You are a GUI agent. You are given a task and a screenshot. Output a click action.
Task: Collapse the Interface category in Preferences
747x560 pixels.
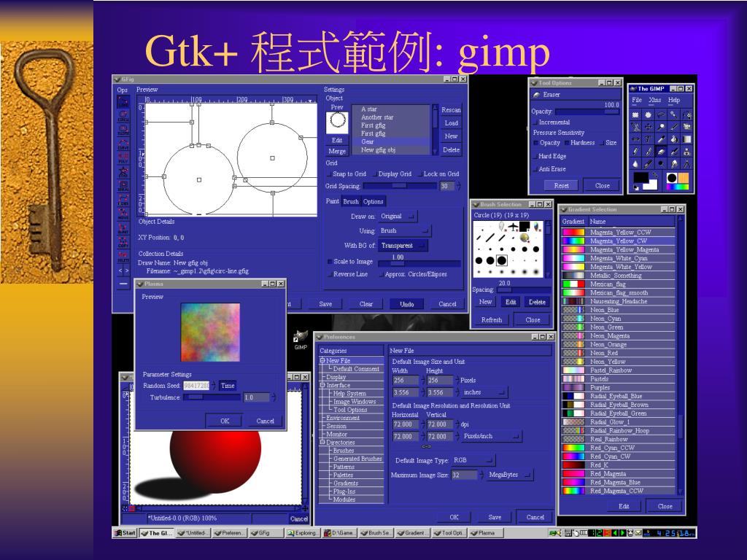(322, 385)
